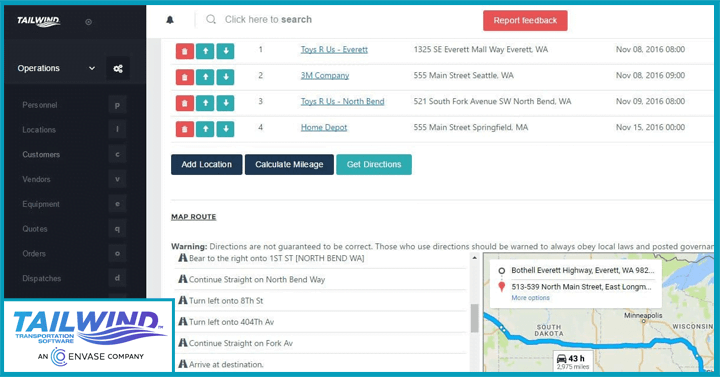This screenshot has width=720, height=377.
Task: Click into the 'Click here to search' field
Action: tap(268, 19)
